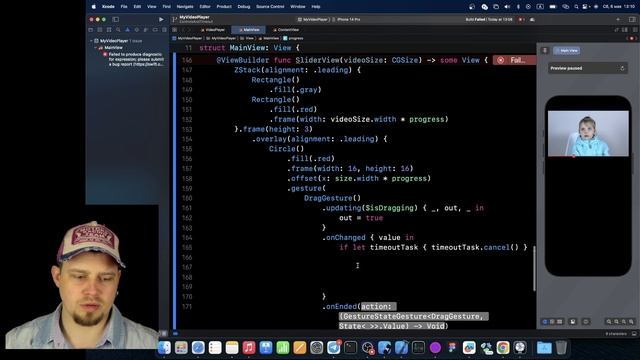Open Spotlight search in menu bar
The image size is (640, 360).
(x=576, y=7)
